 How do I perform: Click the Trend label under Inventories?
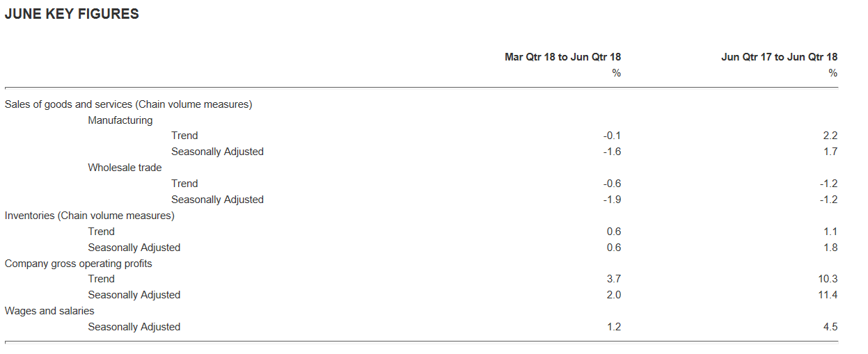[x=101, y=232]
